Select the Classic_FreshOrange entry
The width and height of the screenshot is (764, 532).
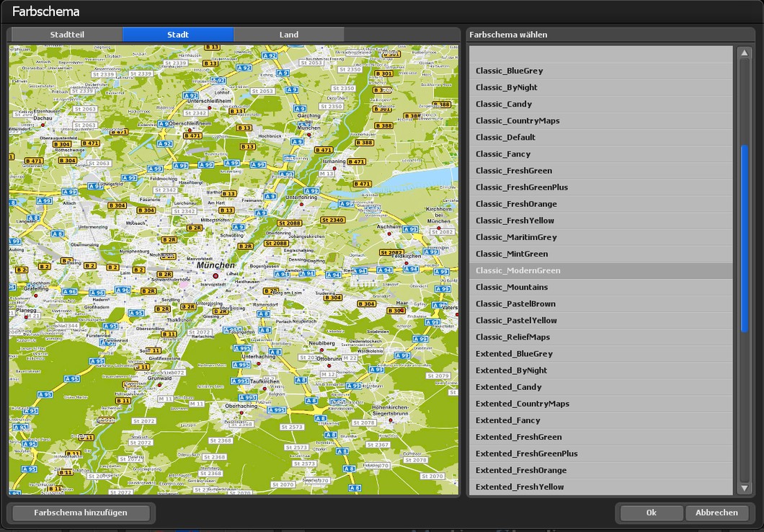[516, 204]
